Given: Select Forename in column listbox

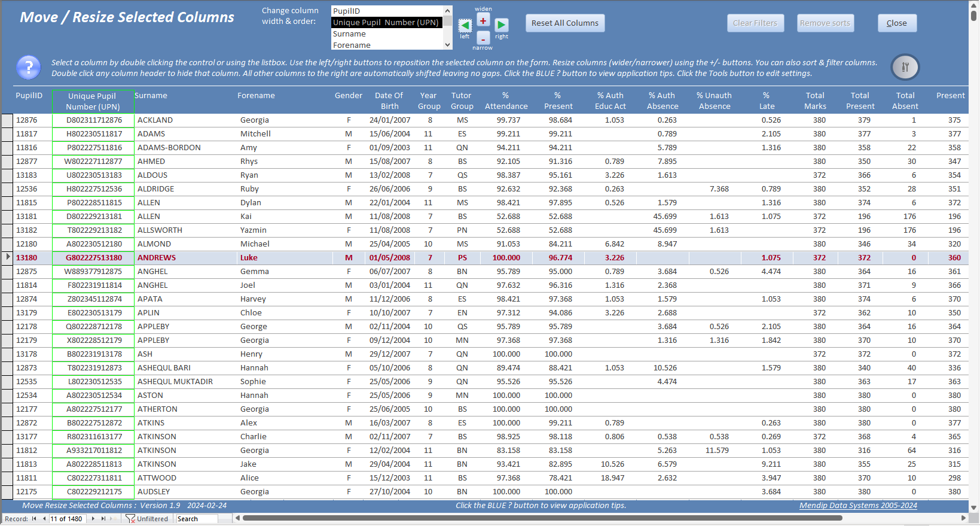Looking at the screenshot, I should click(x=387, y=45).
